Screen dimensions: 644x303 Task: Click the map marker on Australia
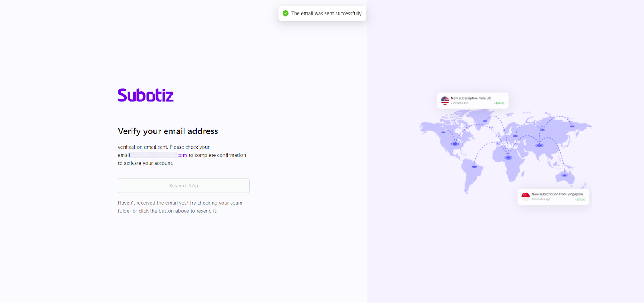tap(564, 175)
